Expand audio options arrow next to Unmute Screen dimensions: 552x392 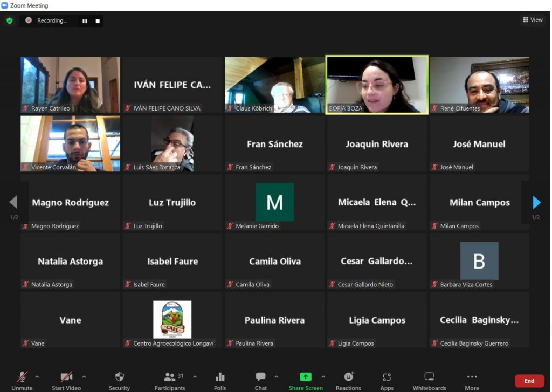37,376
